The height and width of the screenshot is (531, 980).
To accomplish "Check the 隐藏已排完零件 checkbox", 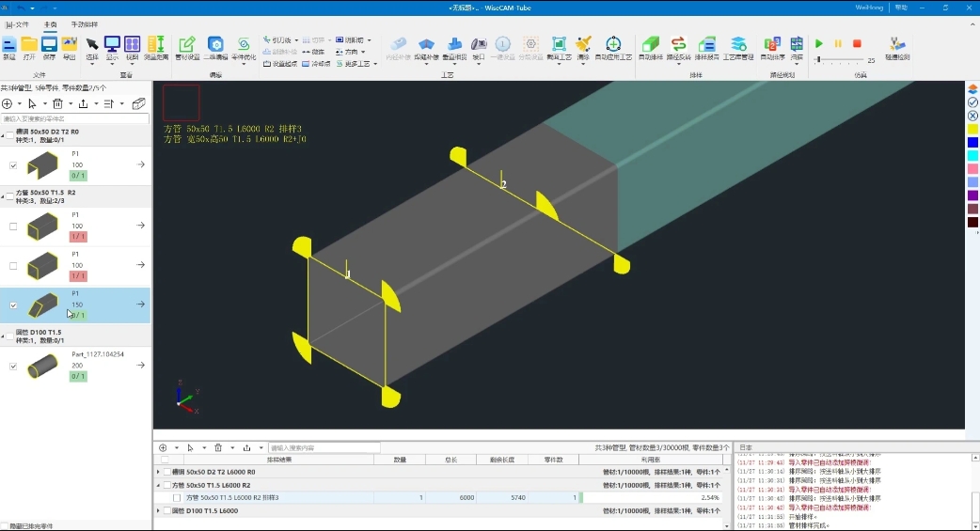I will point(5,526).
